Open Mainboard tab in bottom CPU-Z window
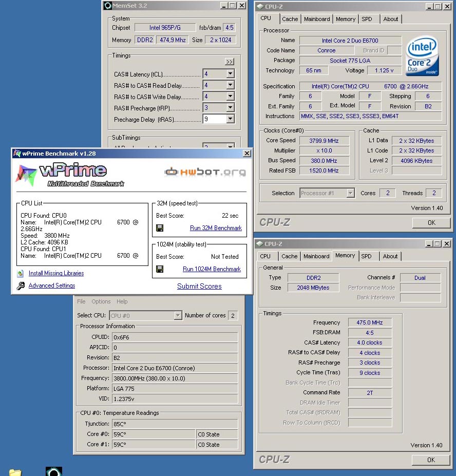The image size is (456, 476). [316, 256]
